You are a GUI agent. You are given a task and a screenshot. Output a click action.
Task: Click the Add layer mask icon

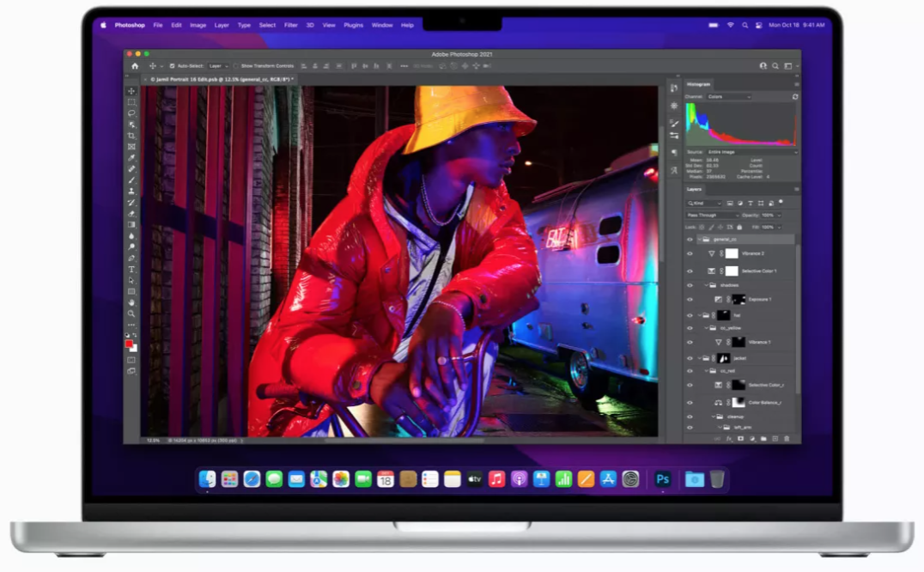tap(740, 439)
